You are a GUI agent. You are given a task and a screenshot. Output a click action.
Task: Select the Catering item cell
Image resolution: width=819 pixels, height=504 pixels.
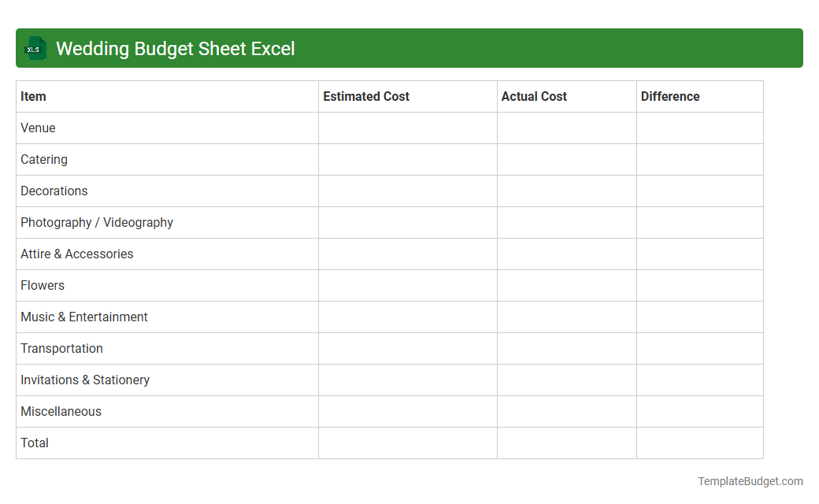(x=44, y=159)
